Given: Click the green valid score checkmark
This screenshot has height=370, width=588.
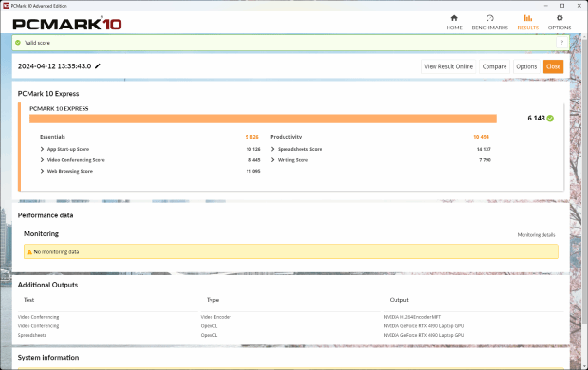Looking at the screenshot, I should point(18,43).
